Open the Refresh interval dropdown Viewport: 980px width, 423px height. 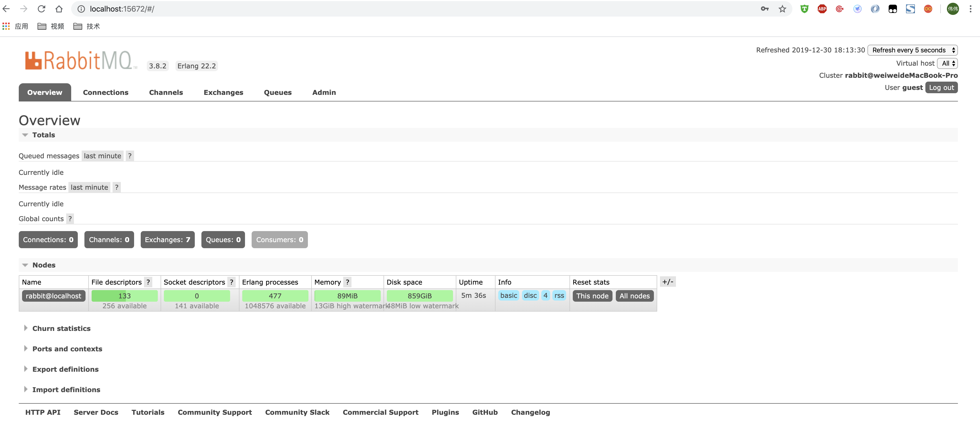[912, 50]
